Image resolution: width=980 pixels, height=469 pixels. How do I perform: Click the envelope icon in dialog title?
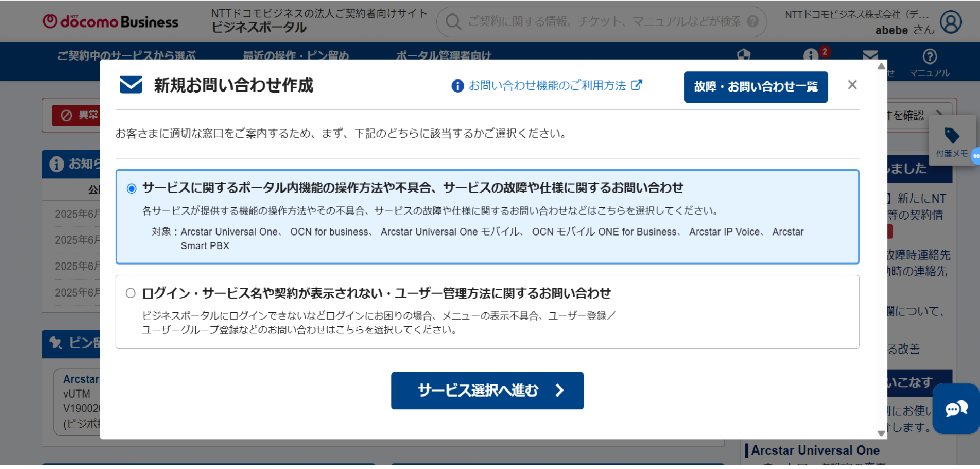pos(131,85)
